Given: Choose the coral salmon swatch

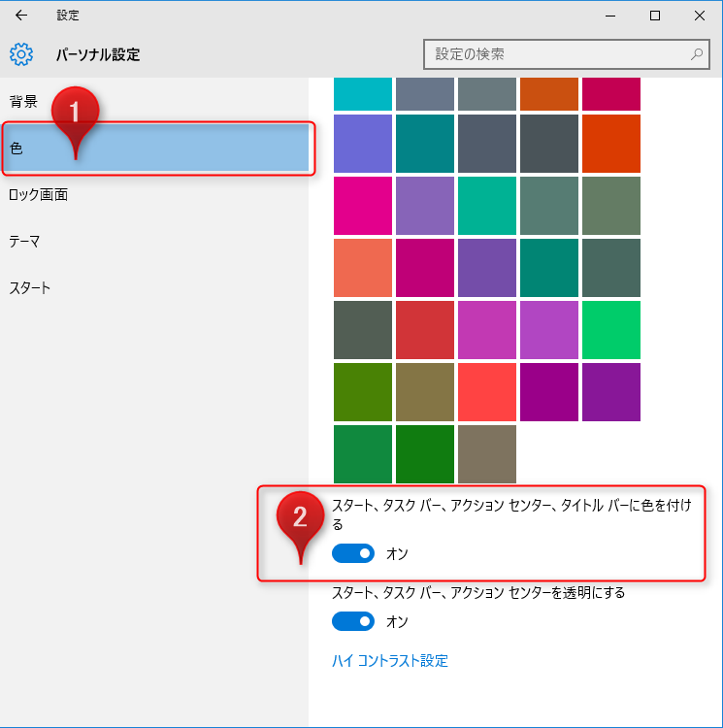Looking at the screenshot, I should (x=363, y=268).
